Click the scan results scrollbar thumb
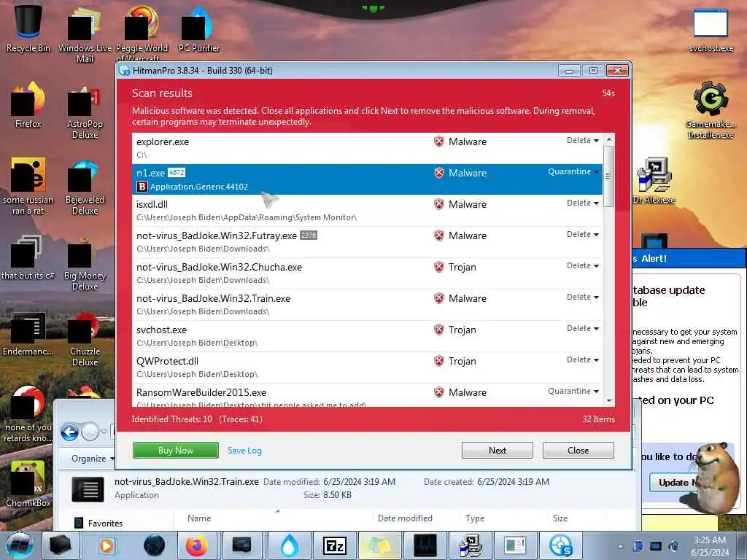 [609, 176]
